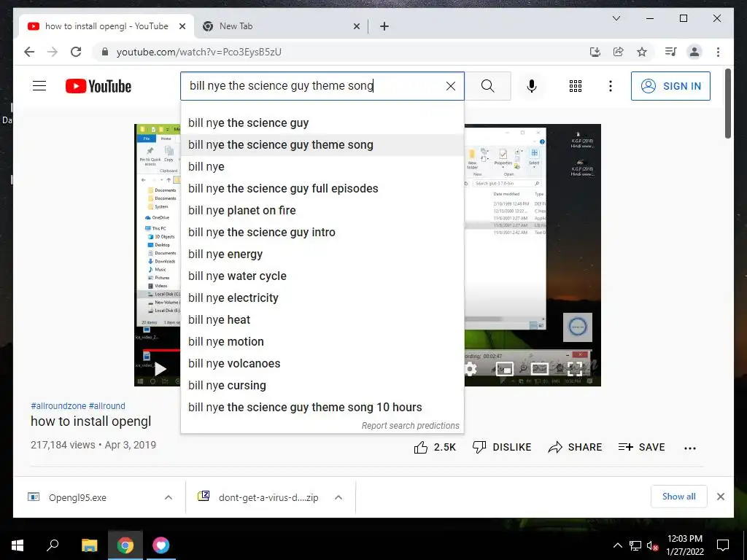This screenshot has height=560, width=747.
Task: Play the video with the play button
Action: (x=160, y=369)
